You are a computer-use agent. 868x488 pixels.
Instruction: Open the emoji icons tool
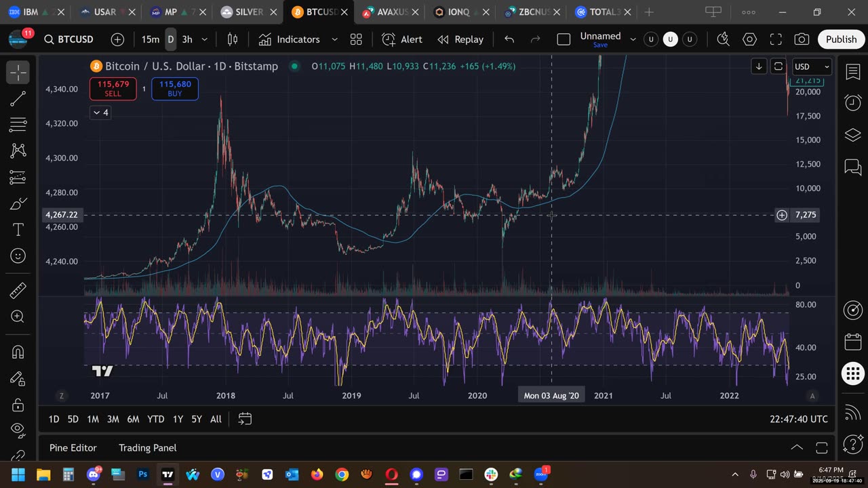pyautogui.click(x=18, y=256)
